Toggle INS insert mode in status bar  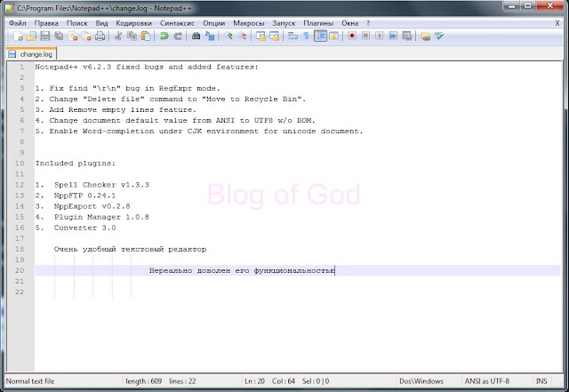[541, 381]
